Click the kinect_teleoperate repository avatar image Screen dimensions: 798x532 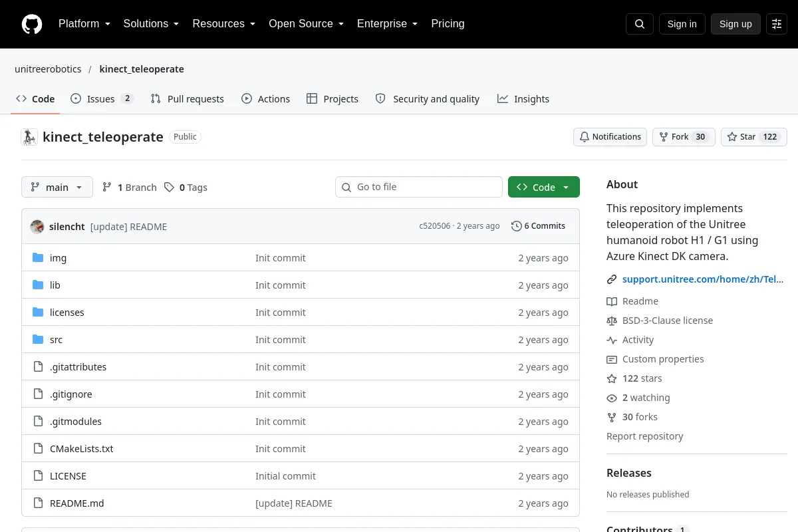[x=29, y=137]
